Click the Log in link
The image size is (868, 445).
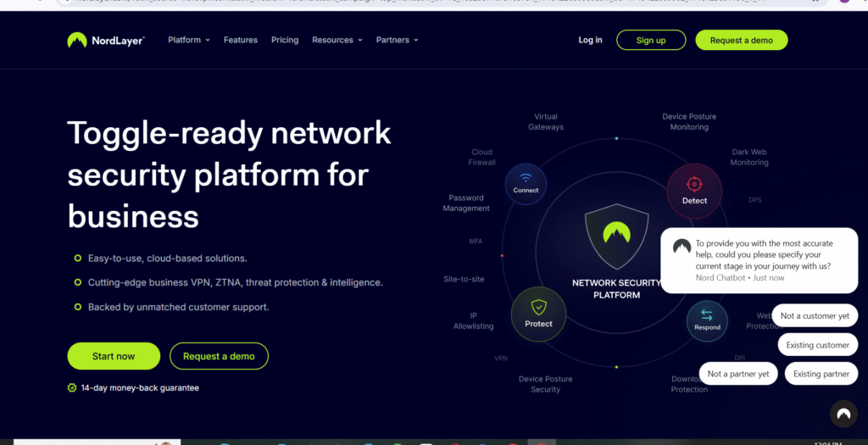coord(590,40)
